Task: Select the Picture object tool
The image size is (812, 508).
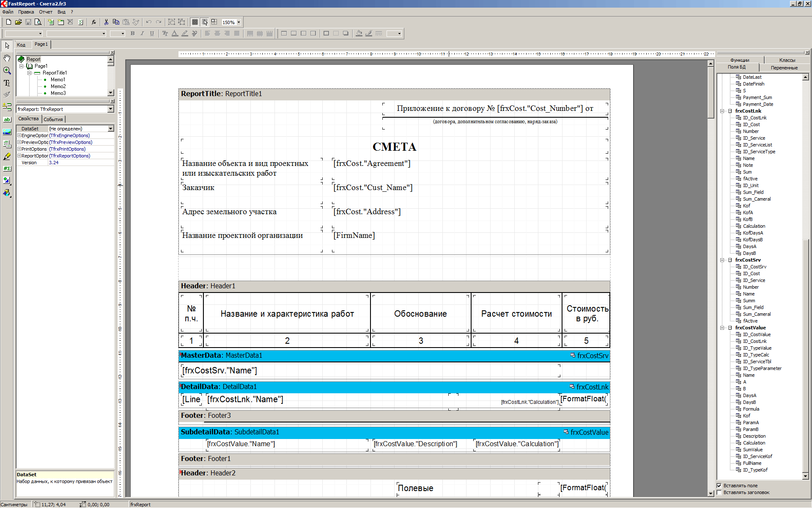Action: [7, 132]
